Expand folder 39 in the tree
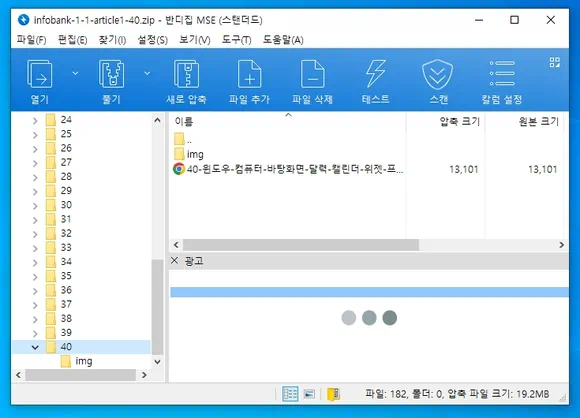Viewport: 580px width, 418px height. tap(35, 333)
